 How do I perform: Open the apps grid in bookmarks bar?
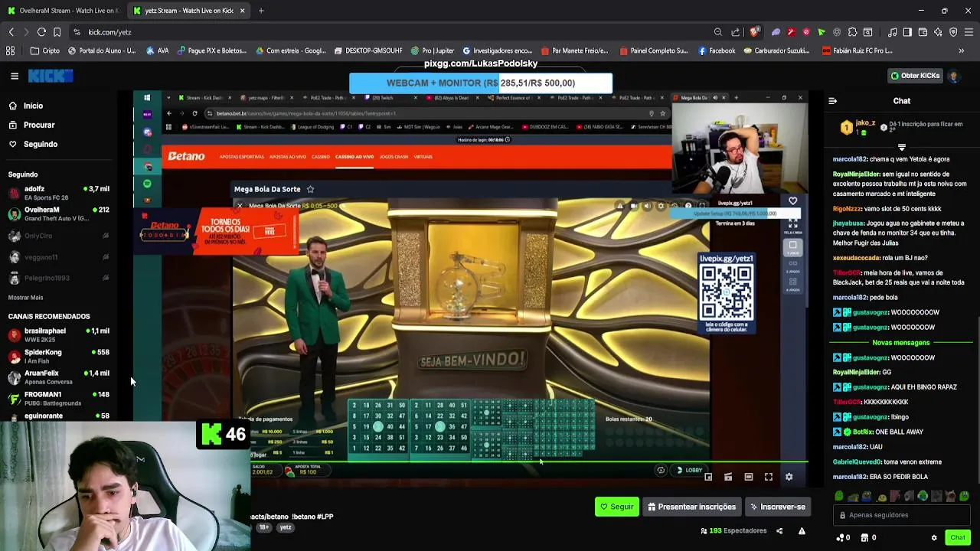[10, 51]
